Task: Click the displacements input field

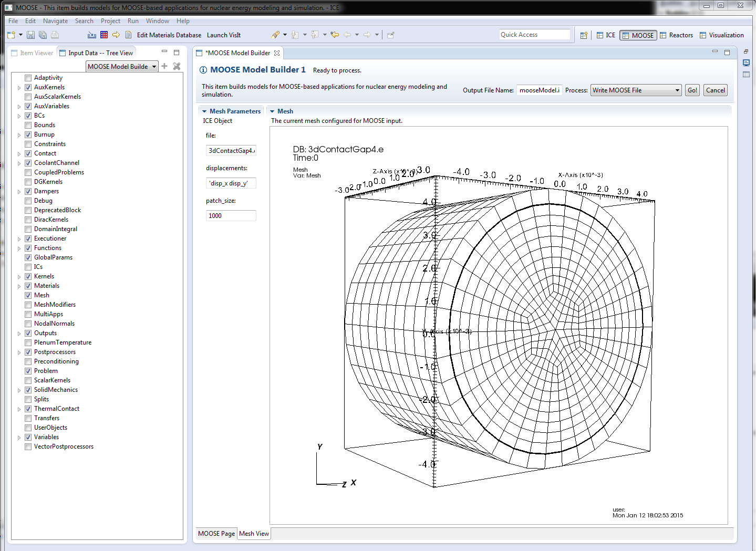Action: click(x=231, y=183)
